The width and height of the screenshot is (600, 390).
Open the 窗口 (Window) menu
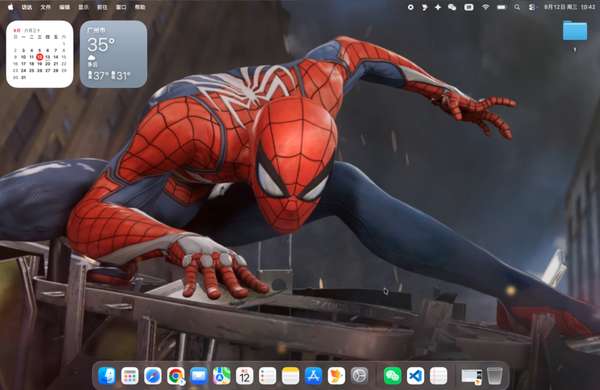click(x=121, y=7)
